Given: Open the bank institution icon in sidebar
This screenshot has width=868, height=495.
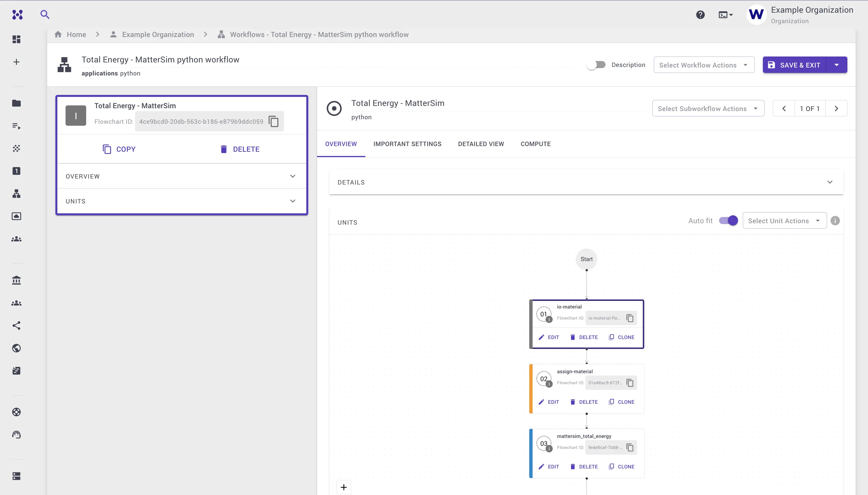Looking at the screenshot, I should pos(16,280).
